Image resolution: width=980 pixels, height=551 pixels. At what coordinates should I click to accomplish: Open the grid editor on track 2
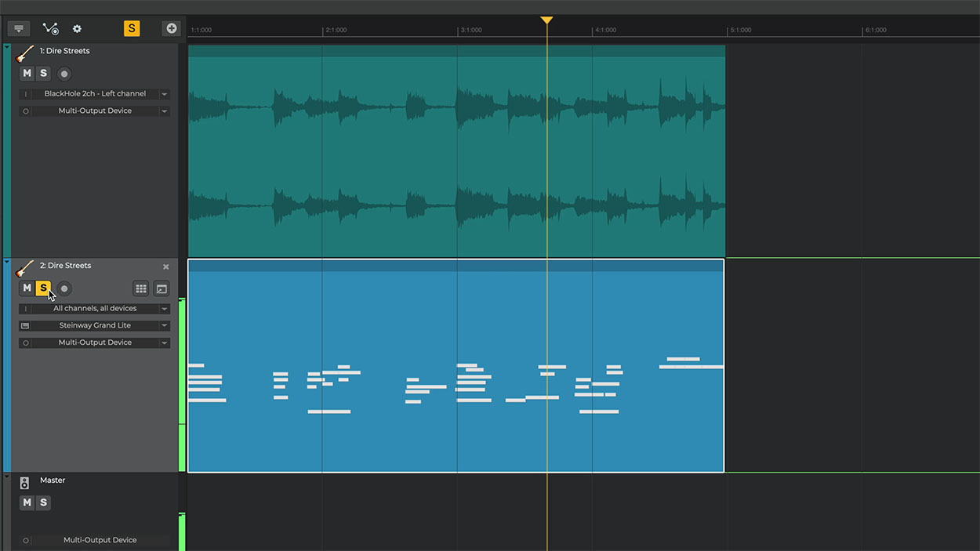pos(141,288)
